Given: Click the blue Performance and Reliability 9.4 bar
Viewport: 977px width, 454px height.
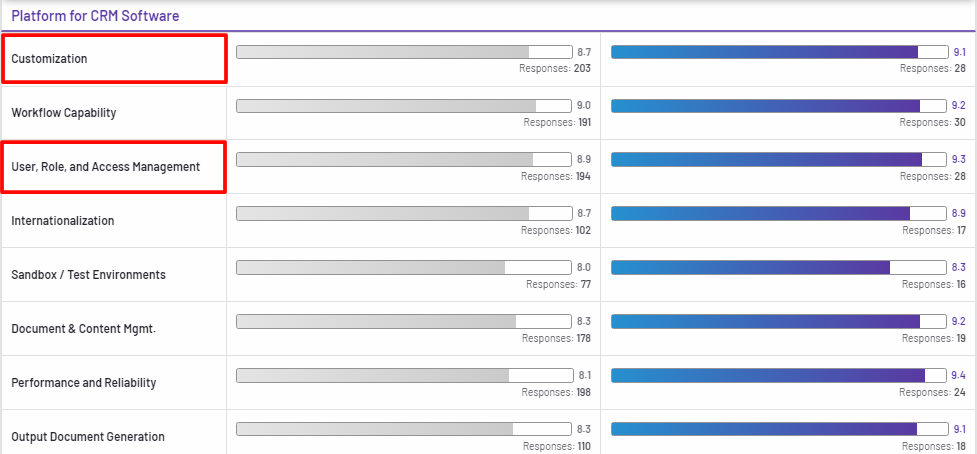Looking at the screenshot, I should (779, 376).
